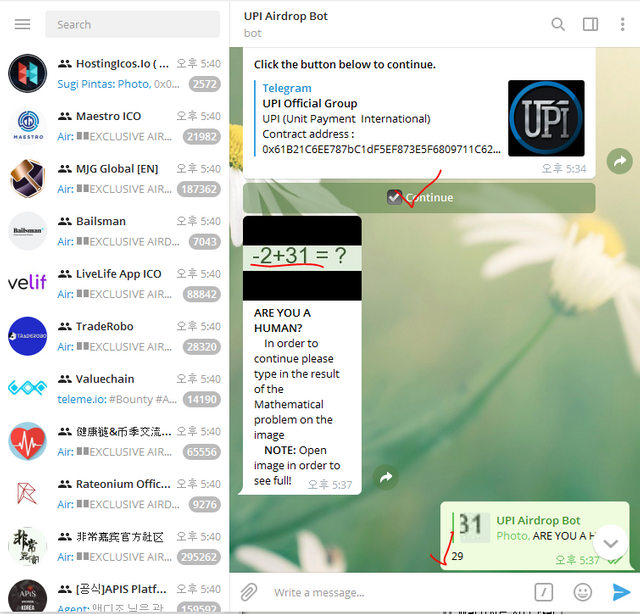Image resolution: width=640 pixels, height=614 pixels.
Task: Open the Rateonium Offic... chat
Action: click(115, 494)
